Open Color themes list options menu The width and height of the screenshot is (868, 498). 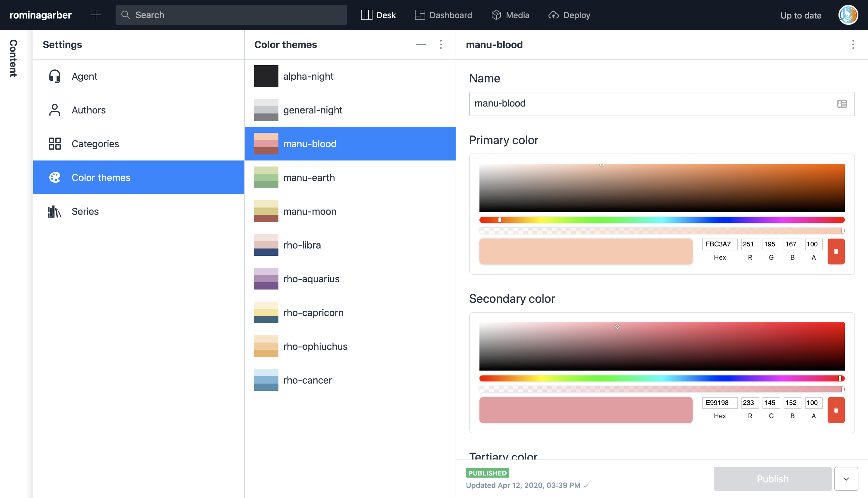(441, 45)
